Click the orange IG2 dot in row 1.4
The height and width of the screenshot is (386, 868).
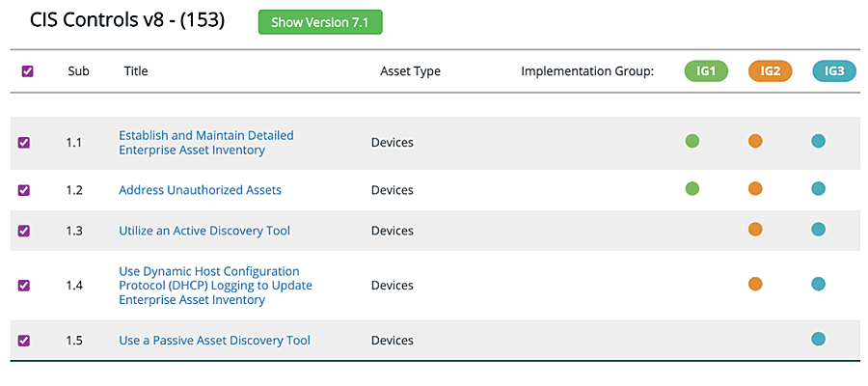pyautogui.click(x=755, y=284)
